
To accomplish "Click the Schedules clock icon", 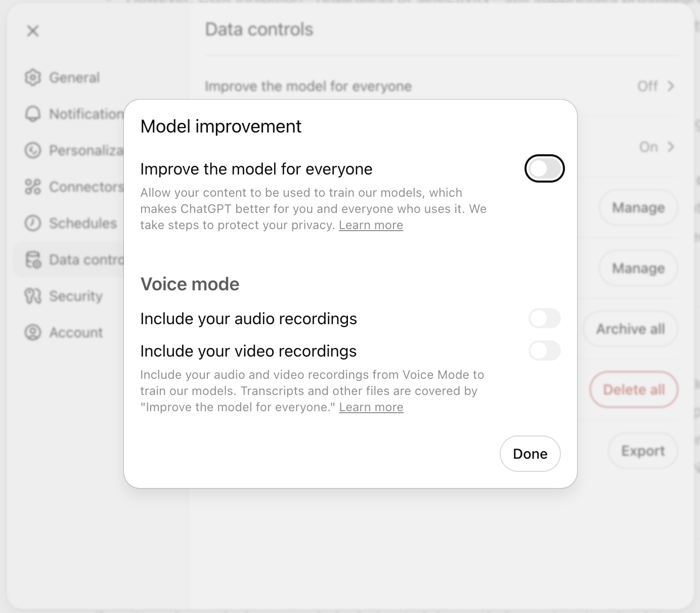I will 33,223.
